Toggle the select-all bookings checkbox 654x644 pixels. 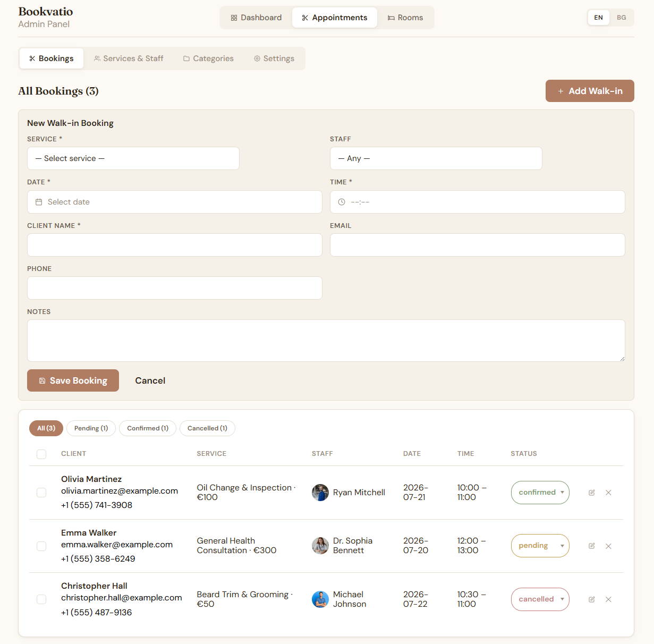click(x=41, y=454)
